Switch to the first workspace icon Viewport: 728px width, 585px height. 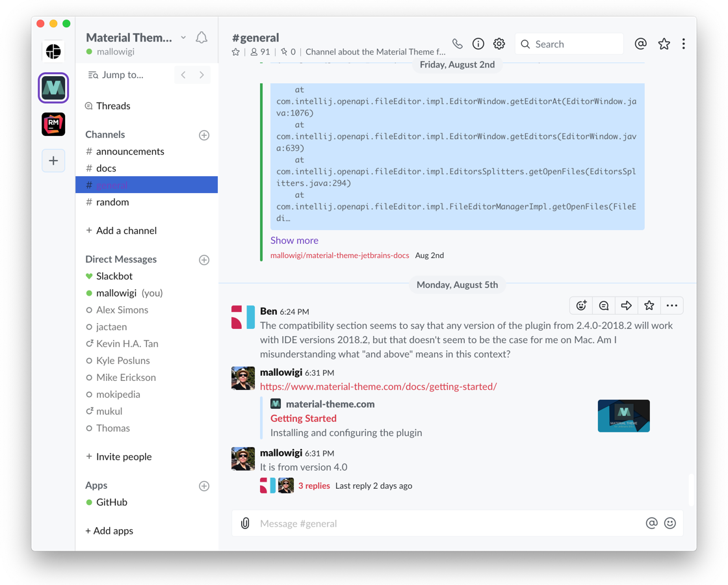pos(53,51)
